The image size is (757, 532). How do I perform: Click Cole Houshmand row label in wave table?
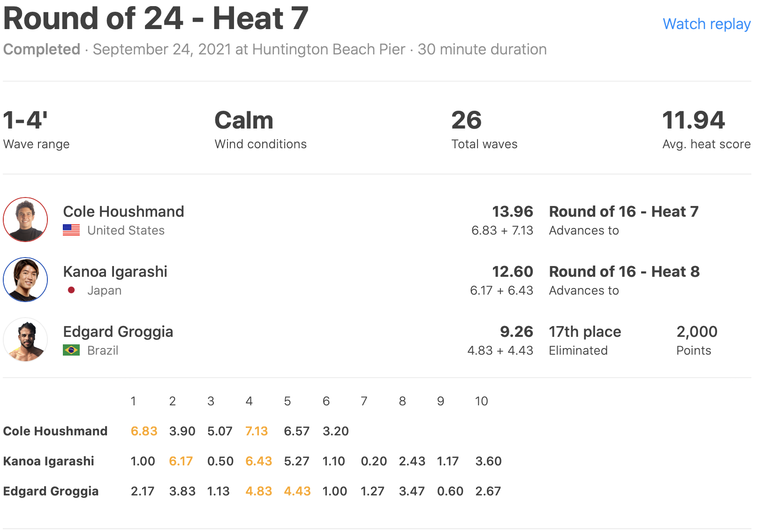pos(55,431)
